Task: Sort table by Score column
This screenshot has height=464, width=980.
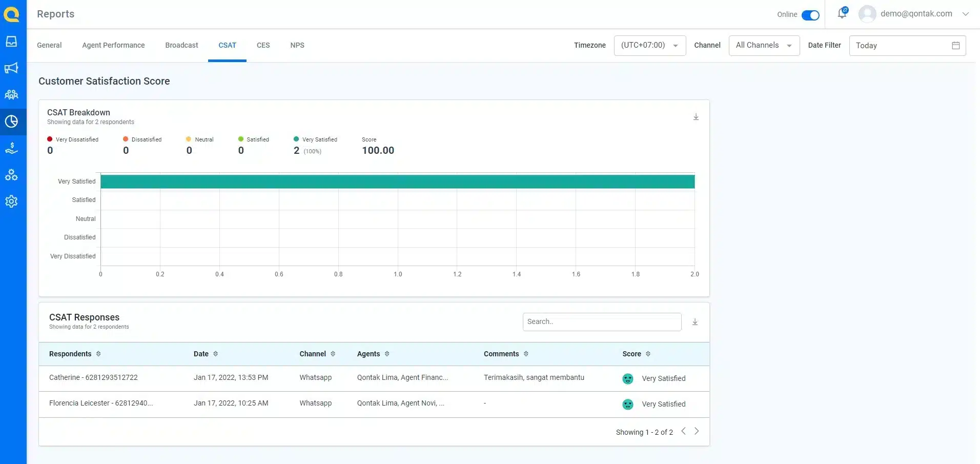Action: coord(648,354)
